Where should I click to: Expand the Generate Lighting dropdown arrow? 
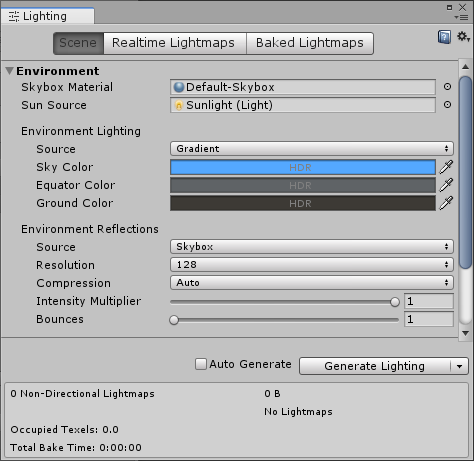point(460,366)
